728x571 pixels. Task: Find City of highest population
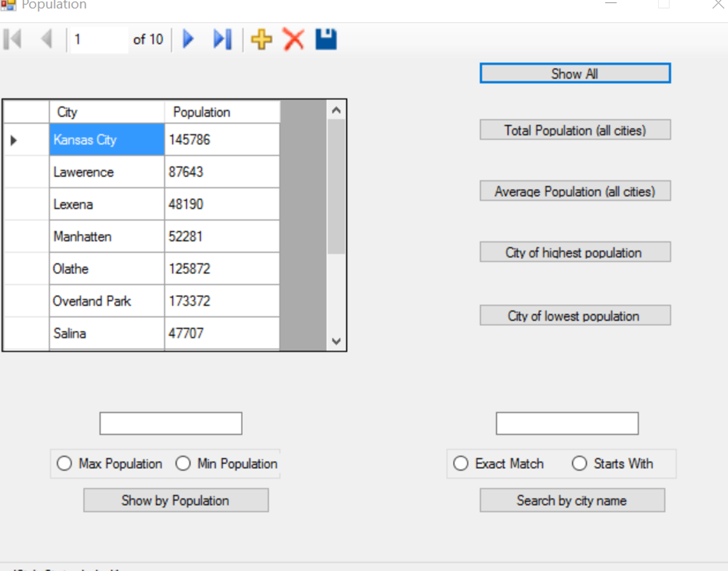(x=575, y=252)
